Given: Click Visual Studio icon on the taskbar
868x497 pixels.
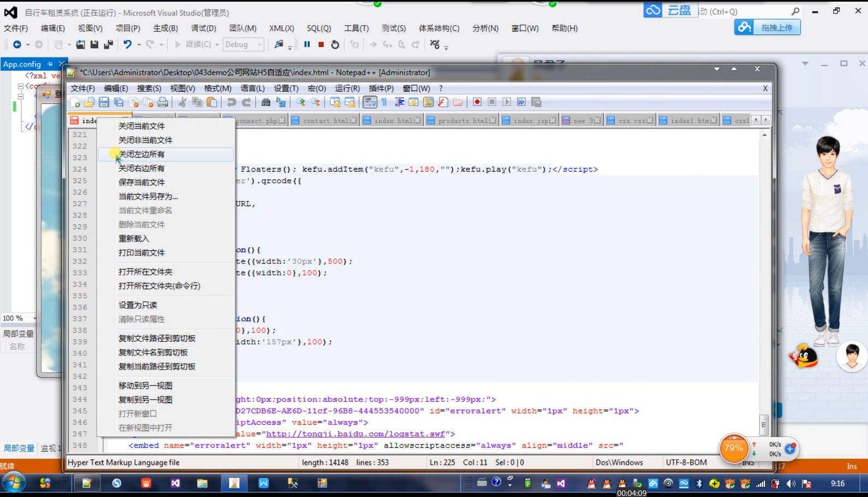Looking at the screenshot, I should [175, 483].
